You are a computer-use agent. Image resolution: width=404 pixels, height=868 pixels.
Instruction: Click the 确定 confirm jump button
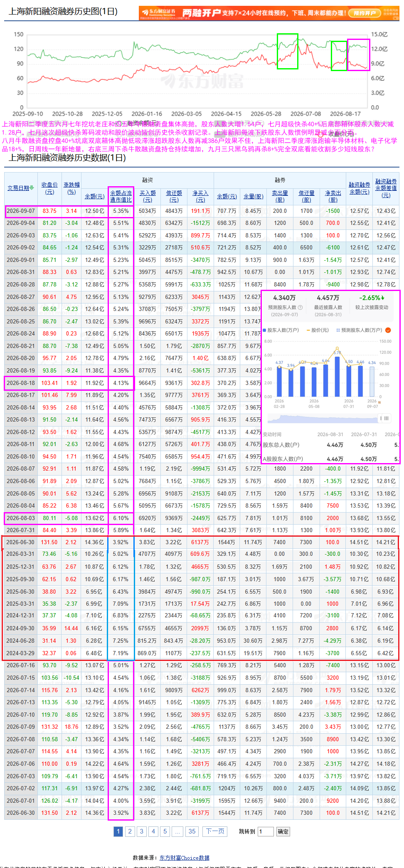pos(283,831)
